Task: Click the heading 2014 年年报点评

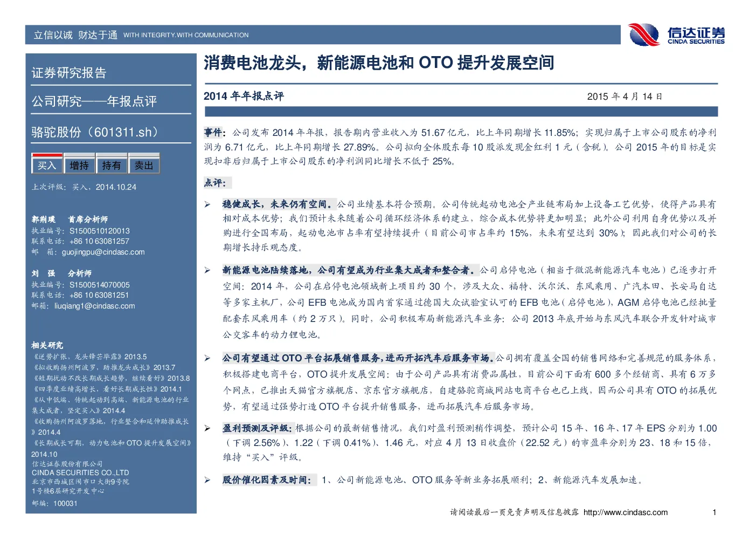Action: [244, 96]
